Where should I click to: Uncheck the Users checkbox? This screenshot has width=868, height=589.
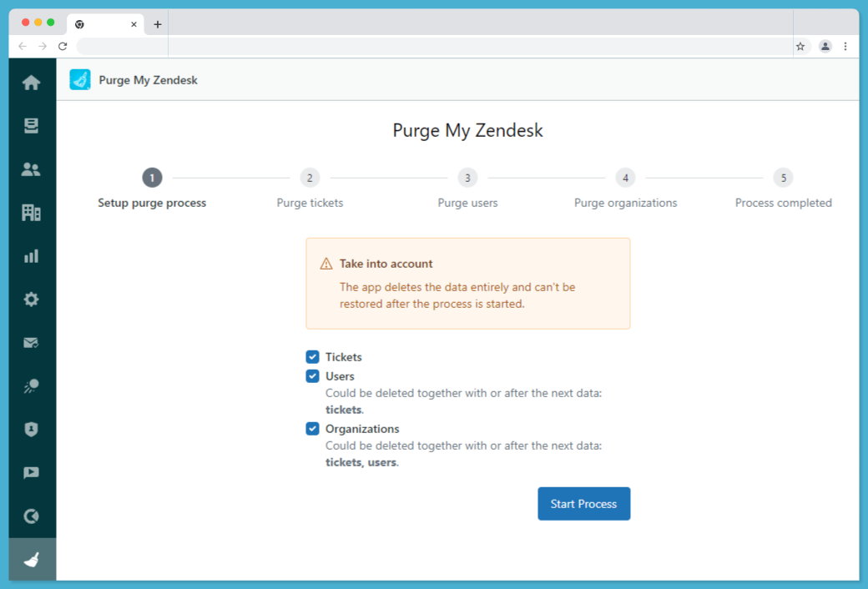coord(312,376)
